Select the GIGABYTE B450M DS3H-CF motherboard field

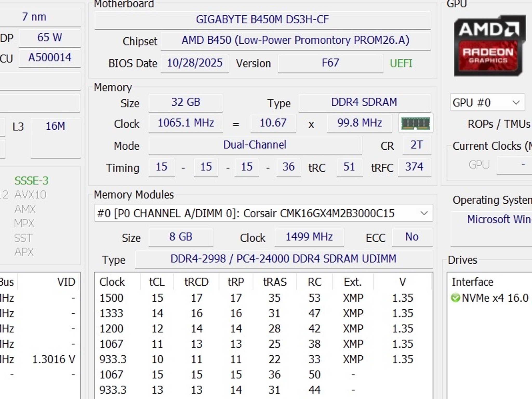262,20
